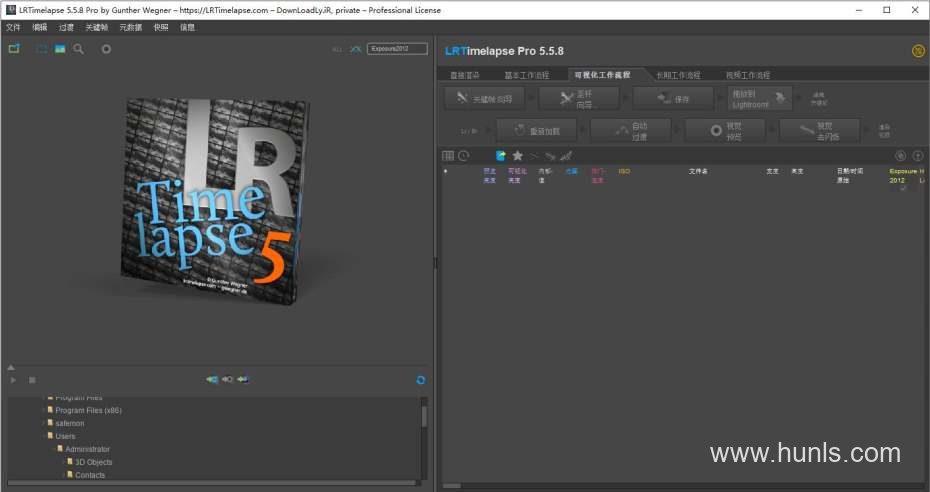Collapse preview panel with small up triangle

click(x=11, y=368)
